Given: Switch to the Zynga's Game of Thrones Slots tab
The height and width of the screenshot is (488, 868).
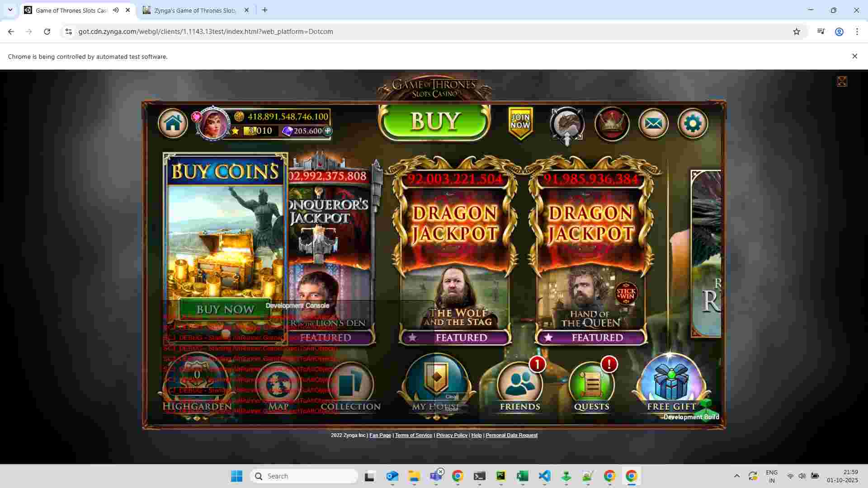Looking at the screenshot, I should (194, 10).
